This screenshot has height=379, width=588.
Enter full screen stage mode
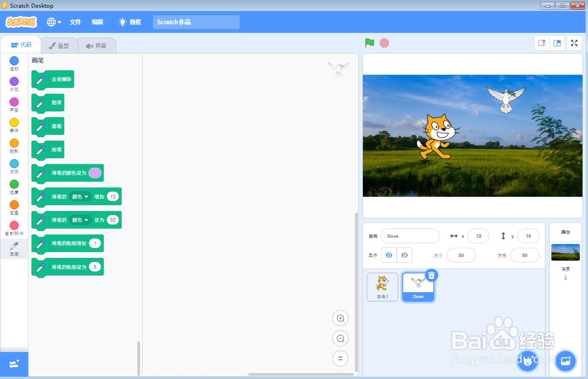574,43
